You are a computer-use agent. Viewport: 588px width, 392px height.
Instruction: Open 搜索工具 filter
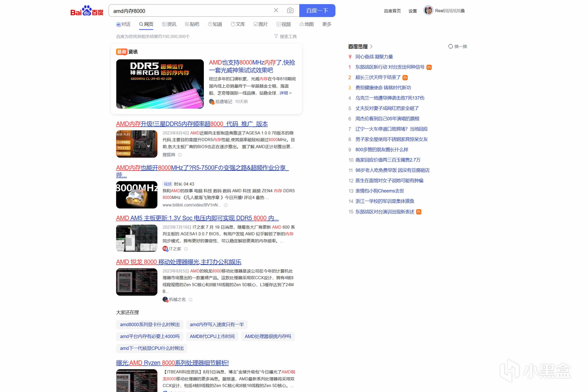(286, 37)
